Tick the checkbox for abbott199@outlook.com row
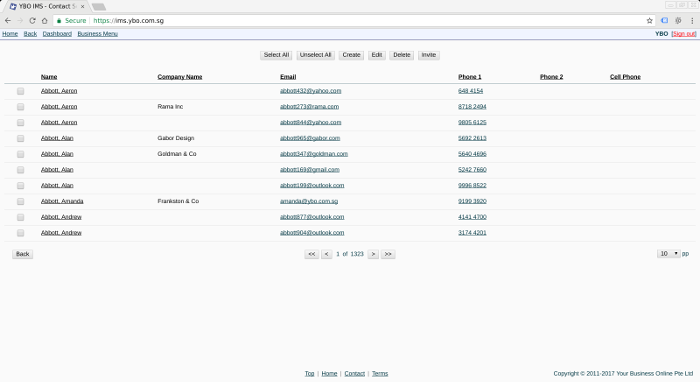The image size is (700, 382). (21, 186)
